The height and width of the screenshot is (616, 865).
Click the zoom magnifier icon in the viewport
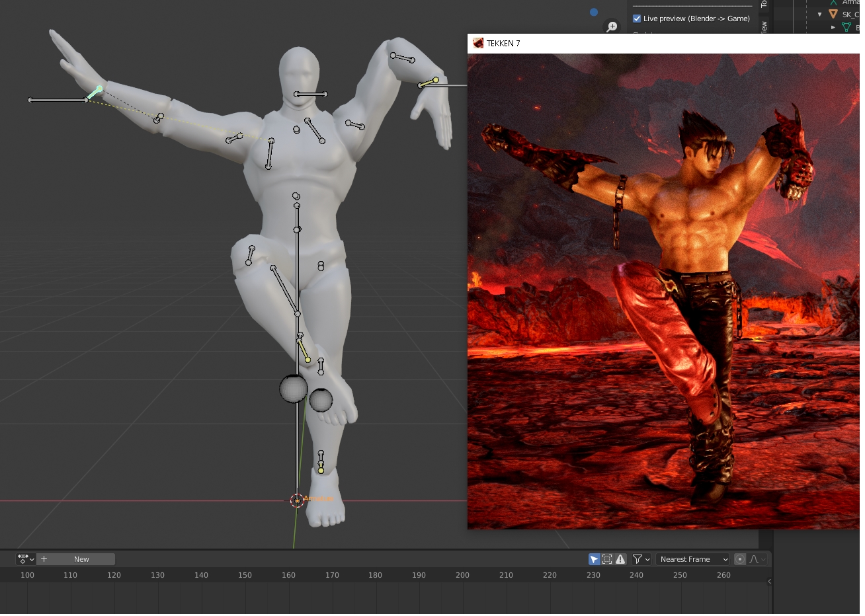[612, 26]
